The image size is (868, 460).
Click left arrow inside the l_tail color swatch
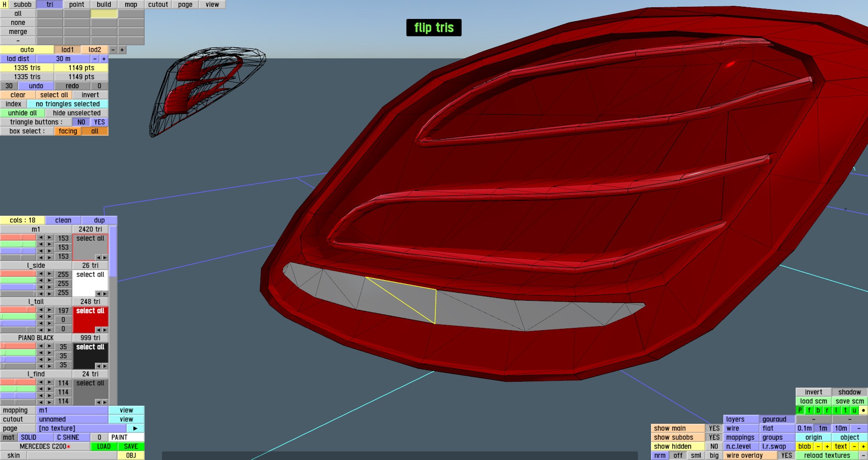(x=99, y=330)
